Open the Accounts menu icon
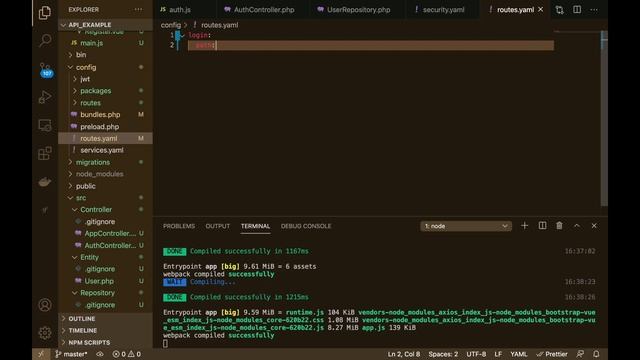640x360 pixels. point(44,304)
